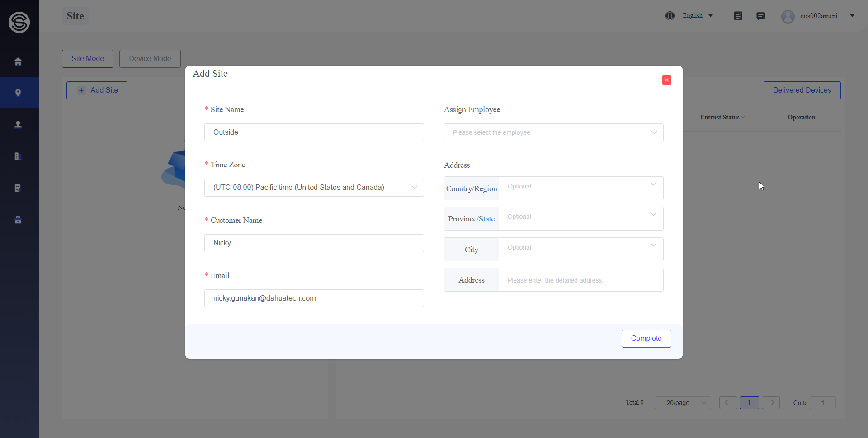Click the home icon in sidebar

coord(18,61)
